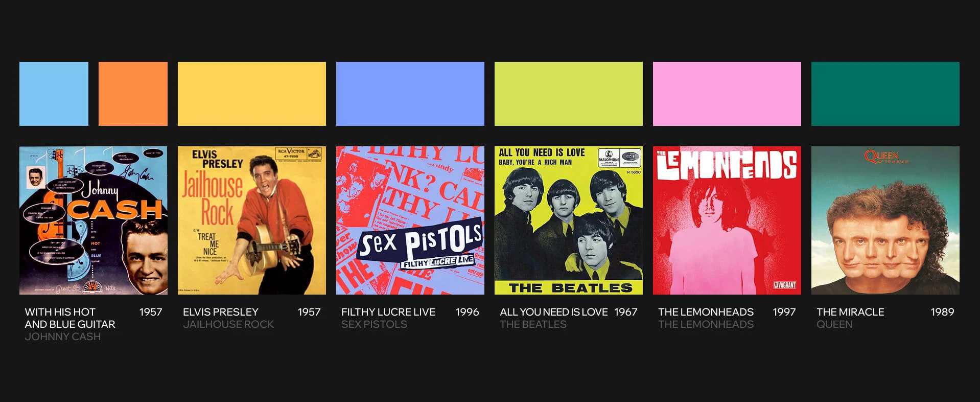Open the Elvis Presley Jailhouse Rock cover
This screenshot has height=402, width=980.
252,220
